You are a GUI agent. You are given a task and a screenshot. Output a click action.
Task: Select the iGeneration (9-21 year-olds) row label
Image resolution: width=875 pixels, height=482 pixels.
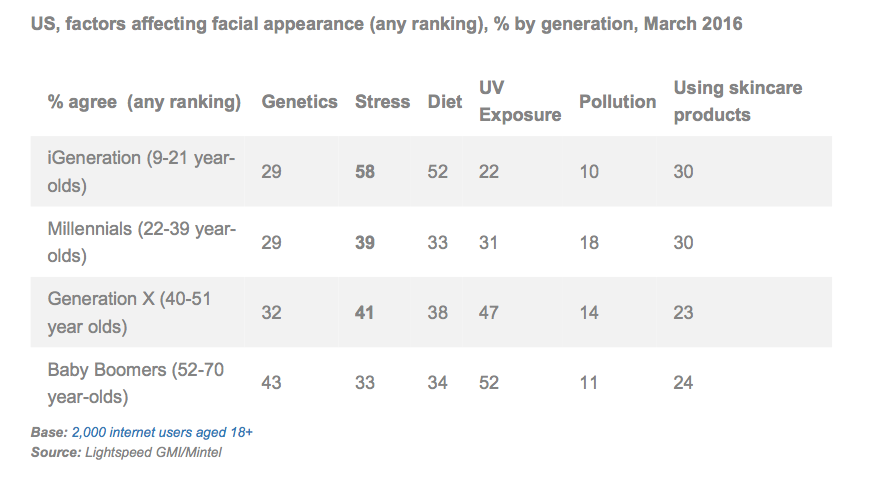pos(141,172)
